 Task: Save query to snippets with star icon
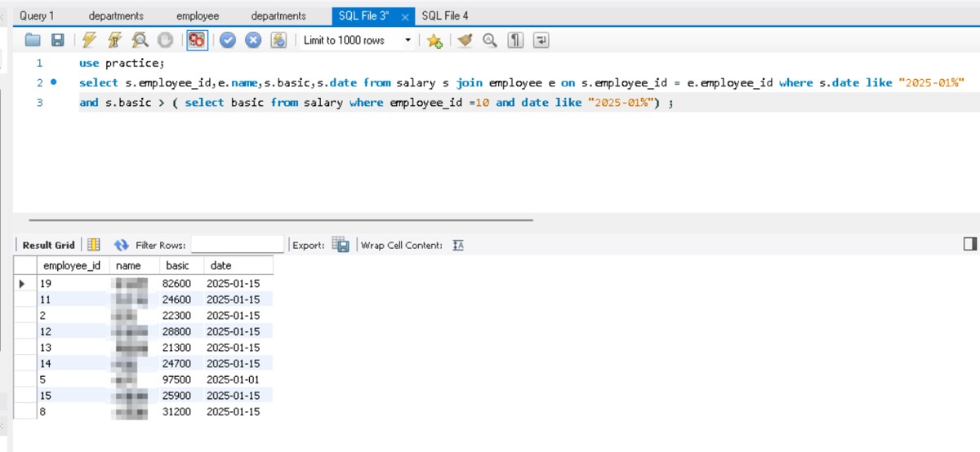click(x=434, y=40)
